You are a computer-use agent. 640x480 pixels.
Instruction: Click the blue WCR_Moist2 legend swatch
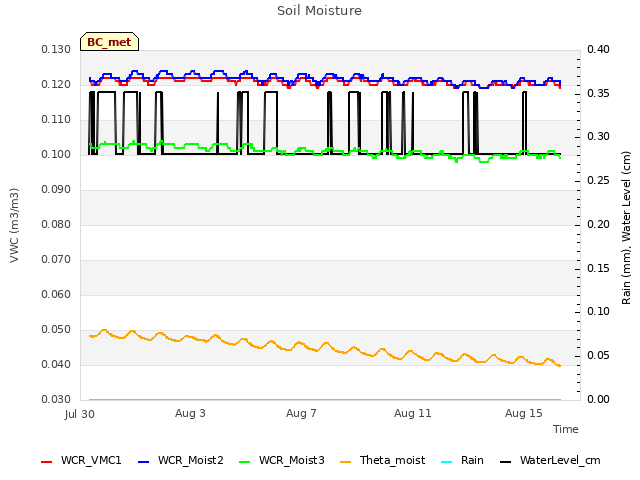(144, 462)
